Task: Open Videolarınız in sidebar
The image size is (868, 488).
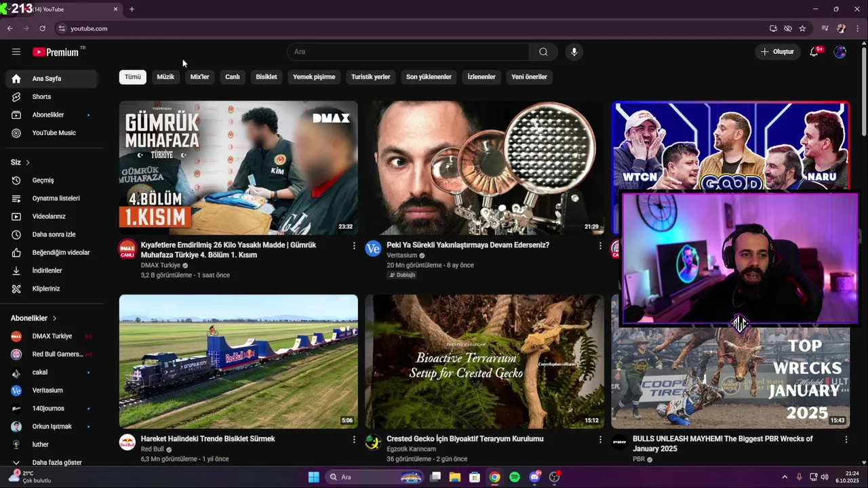Action: (x=52, y=216)
